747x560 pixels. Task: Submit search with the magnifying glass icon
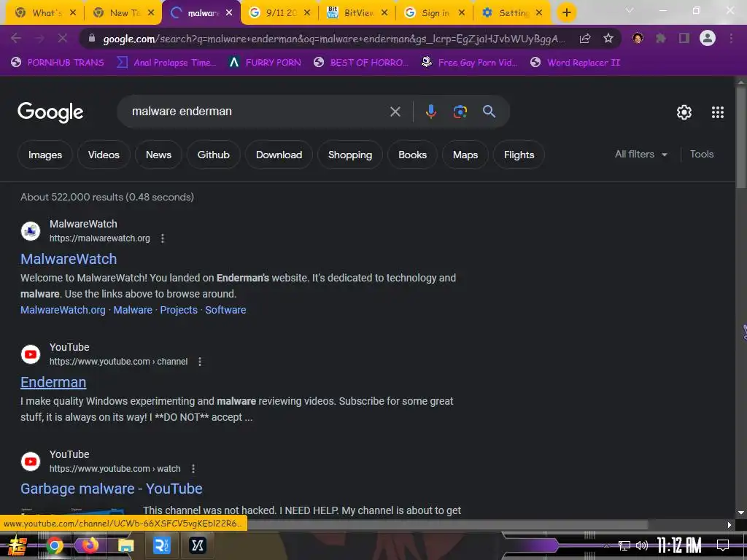[x=489, y=112]
